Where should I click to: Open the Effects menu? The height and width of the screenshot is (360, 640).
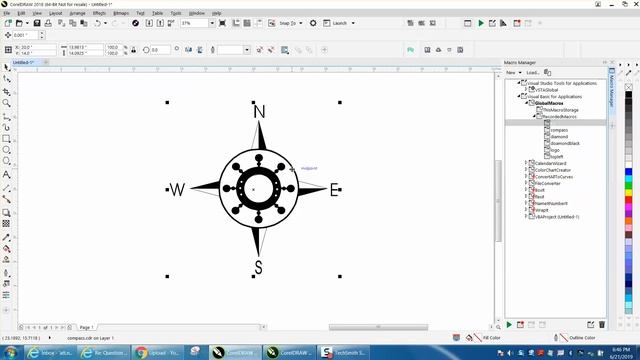click(99, 13)
